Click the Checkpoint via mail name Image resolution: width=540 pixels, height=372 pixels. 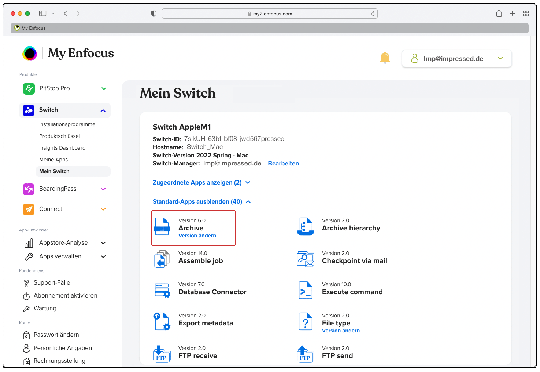(355, 261)
